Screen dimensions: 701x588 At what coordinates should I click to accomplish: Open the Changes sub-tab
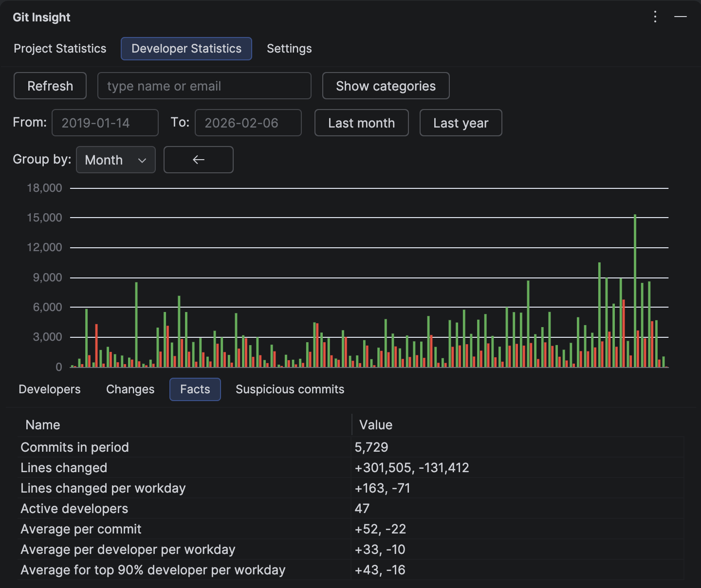[x=130, y=389]
